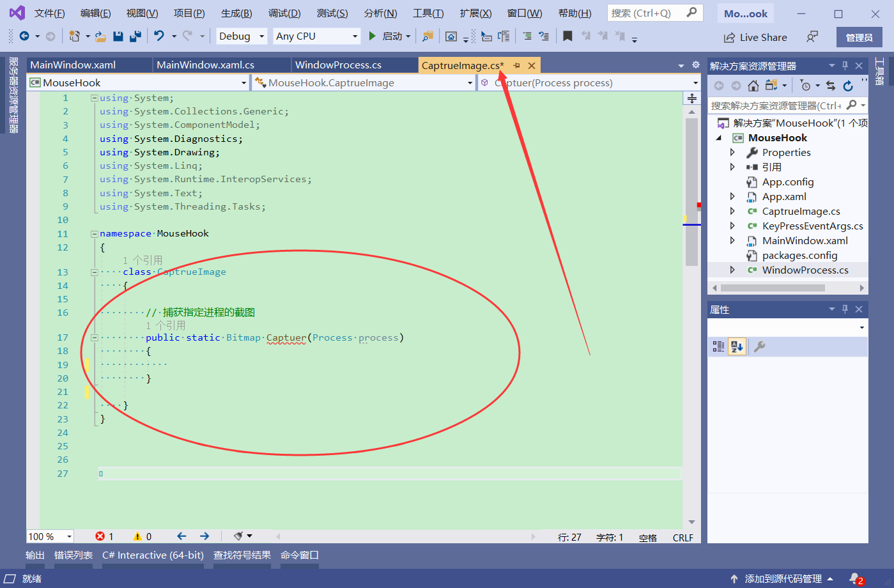Toggle word wrap via the alphabetical sort icon
Screen dimensions: 894x588
pos(737,346)
